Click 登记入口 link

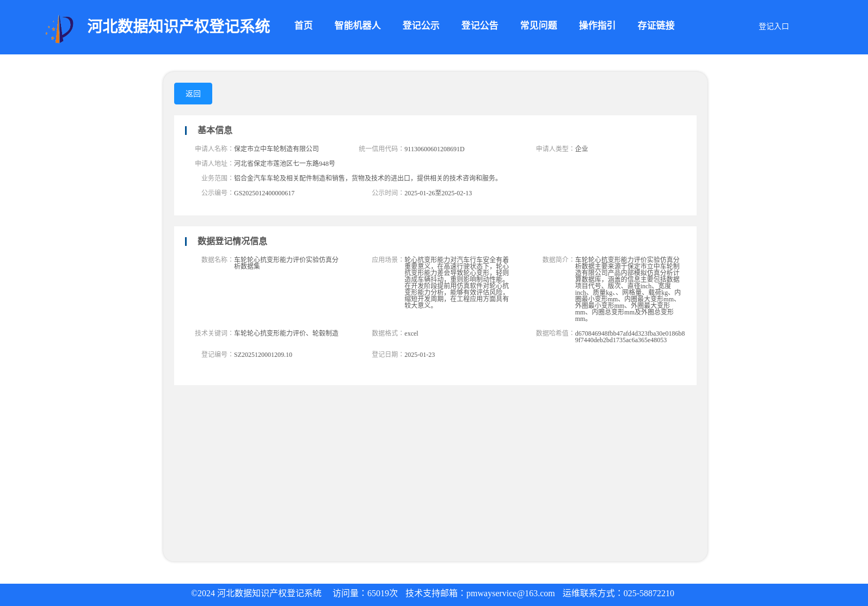(x=773, y=26)
